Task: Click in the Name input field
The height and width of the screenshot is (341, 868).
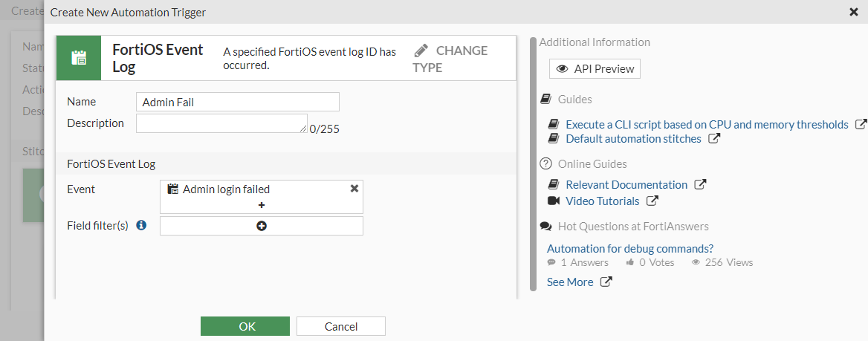Action: click(x=238, y=102)
